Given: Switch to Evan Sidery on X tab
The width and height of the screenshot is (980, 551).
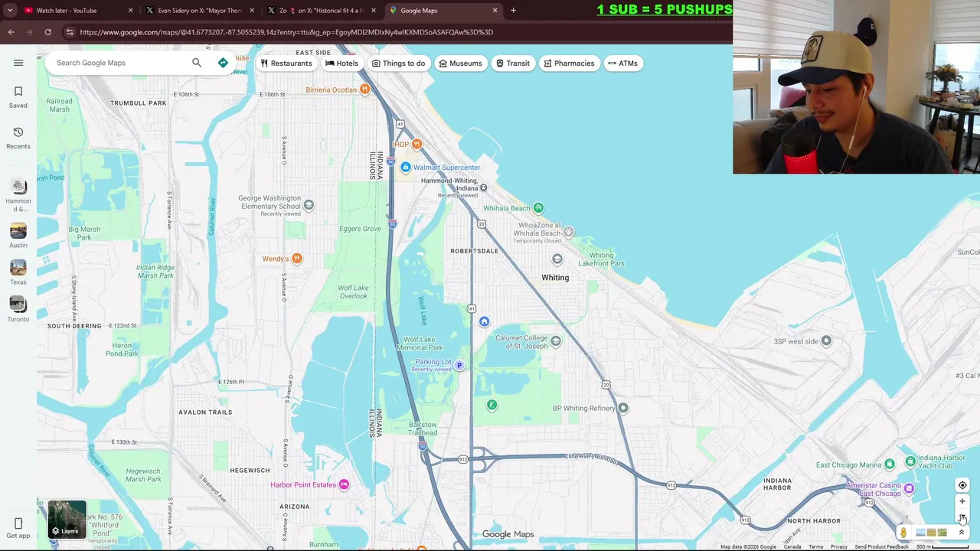Looking at the screenshot, I should click(x=200, y=11).
